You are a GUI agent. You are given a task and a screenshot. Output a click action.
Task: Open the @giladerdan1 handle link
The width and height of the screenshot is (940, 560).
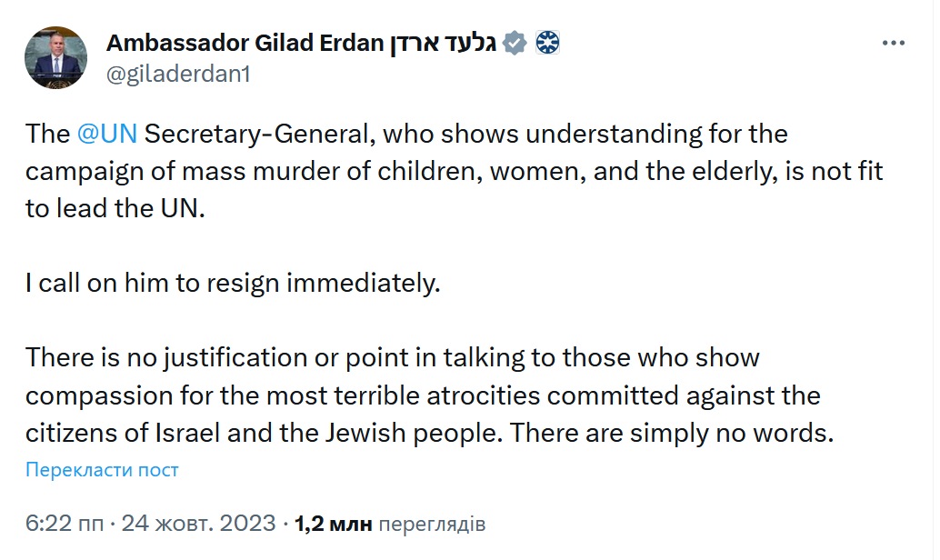point(177,75)
